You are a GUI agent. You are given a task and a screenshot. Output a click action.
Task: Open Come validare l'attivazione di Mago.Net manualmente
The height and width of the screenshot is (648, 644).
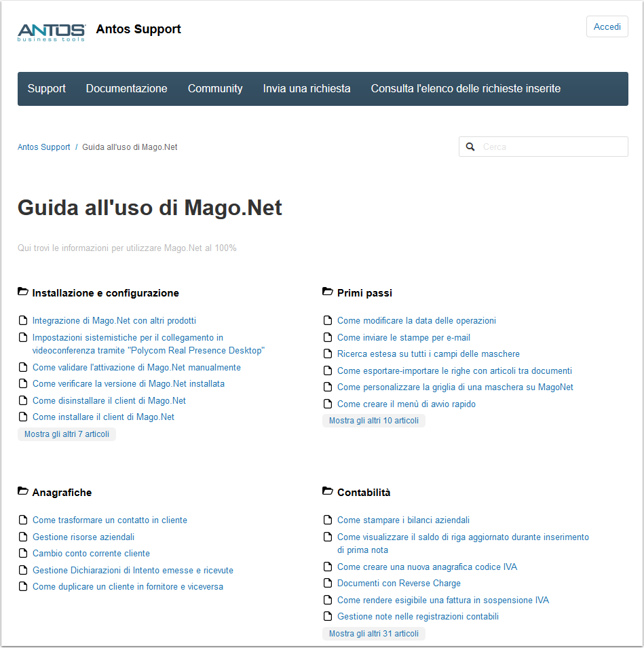(136, 367)
